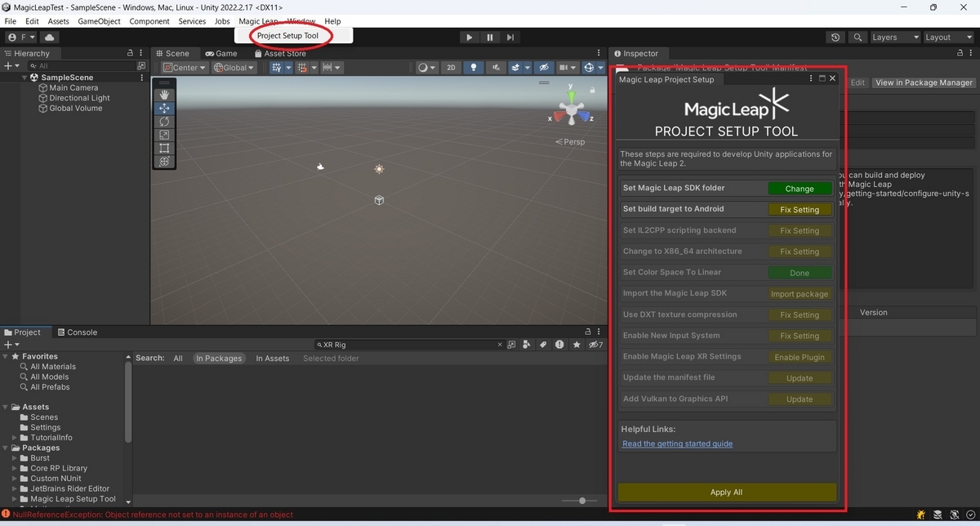This screenshot has height=526, width=980.
Task: Toggle scene lighting with the bulb icon
Action: point(474,67)
